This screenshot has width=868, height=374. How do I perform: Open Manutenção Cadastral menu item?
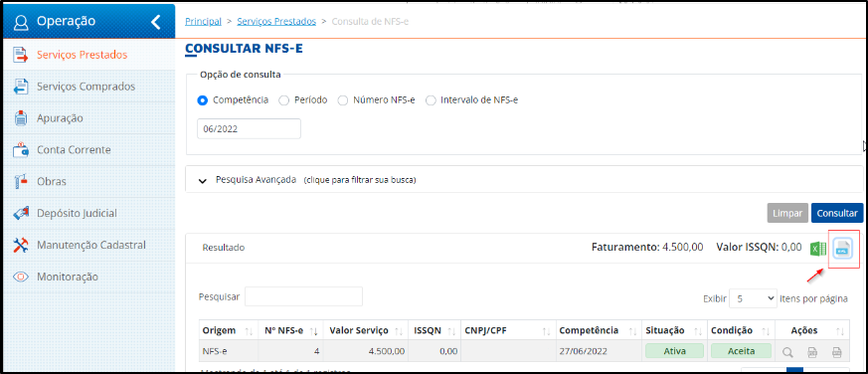click(91, 245)
